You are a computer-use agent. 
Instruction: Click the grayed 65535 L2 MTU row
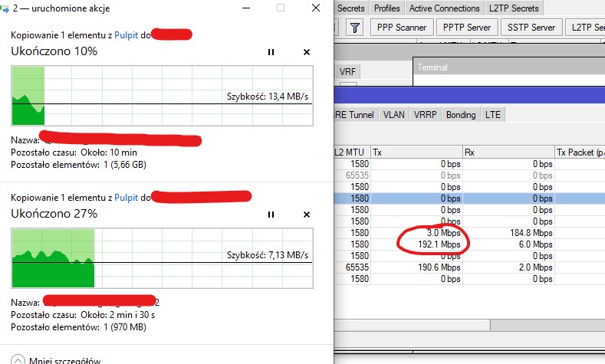click(x=469, y=175)
